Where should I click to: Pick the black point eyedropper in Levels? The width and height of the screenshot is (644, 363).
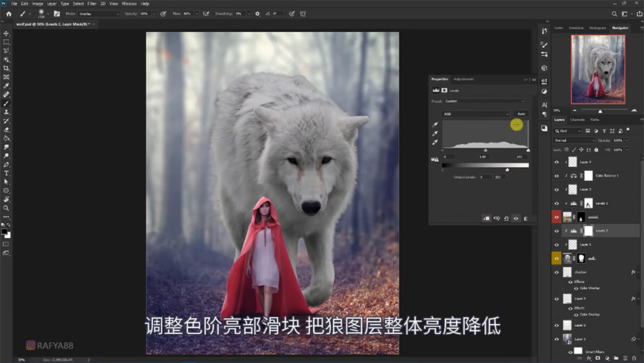(435, 125)
